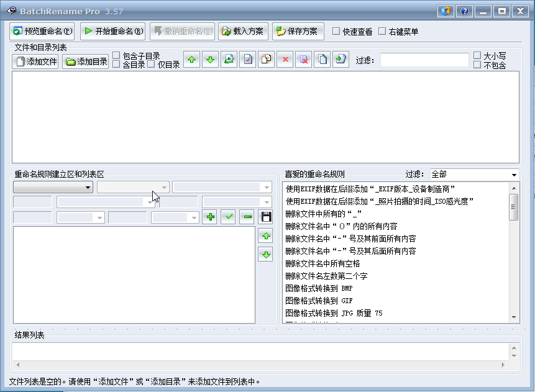Click the 预览重命名 button

coord(42,31)
